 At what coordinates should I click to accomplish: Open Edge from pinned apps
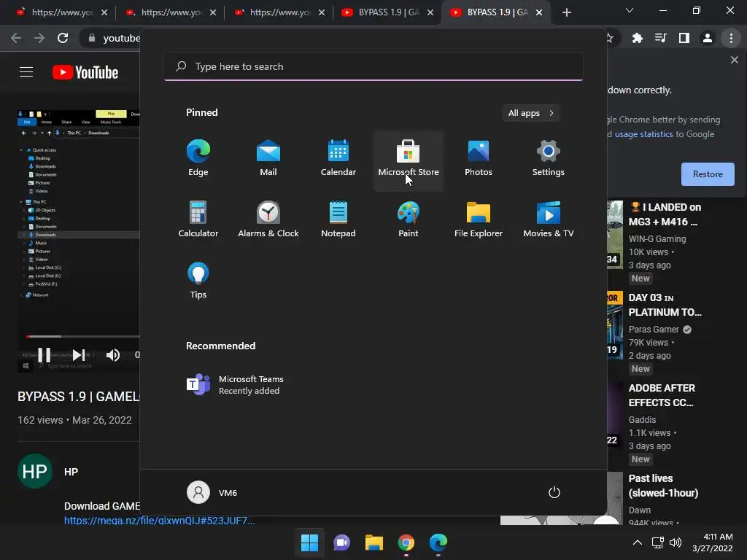click(198, 158)
